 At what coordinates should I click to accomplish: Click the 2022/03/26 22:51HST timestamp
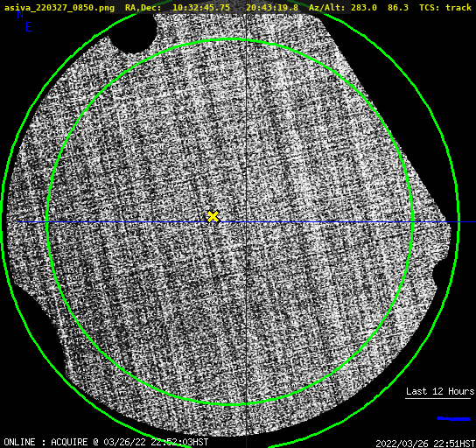click(425, 444)
